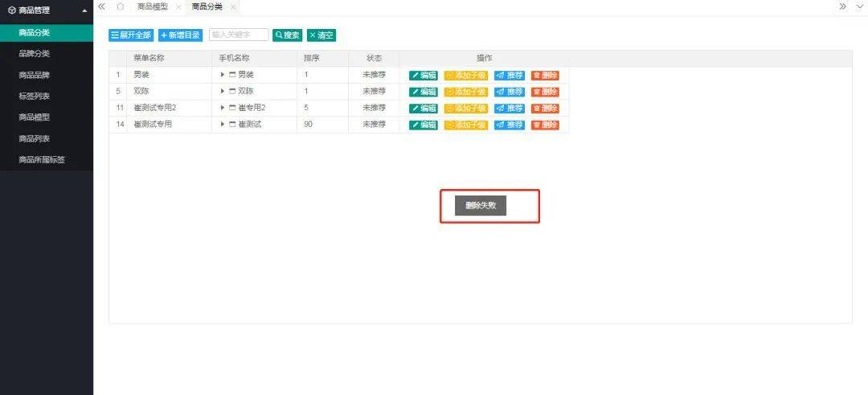Edit the 崔测试专用 category row
This screenshot has height=395, width=868.
(424, 125)
